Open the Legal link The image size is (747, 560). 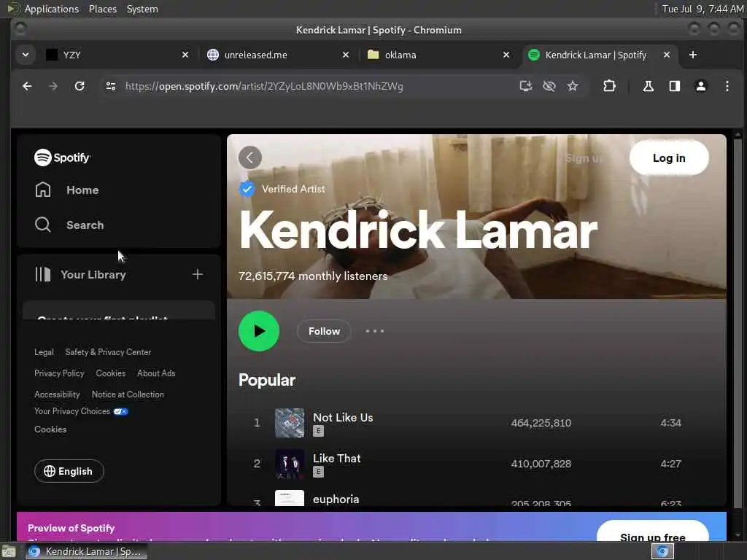44,352
